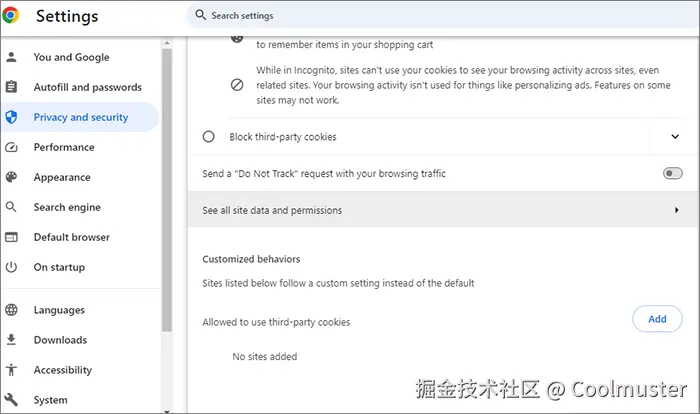Click the Add button for allowed sites
The height and width of the screenshot is (414, 700).
pyautogui.click(x=657, y=319)
